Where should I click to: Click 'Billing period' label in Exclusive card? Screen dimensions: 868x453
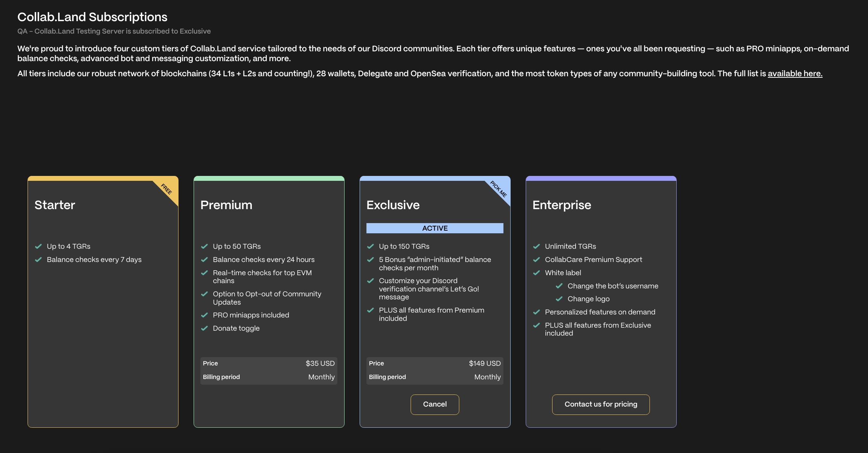click(387, 377)
